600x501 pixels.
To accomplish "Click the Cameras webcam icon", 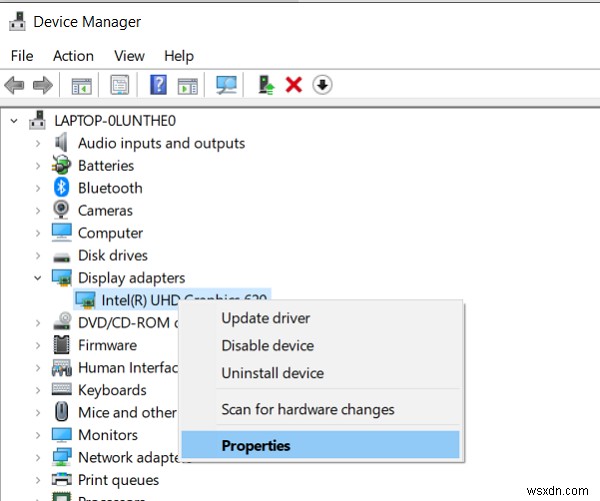I will 61,210.
